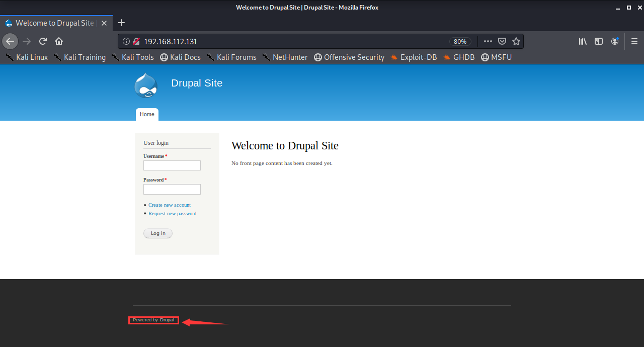Maximize the Firefox window

click(629, 8)
